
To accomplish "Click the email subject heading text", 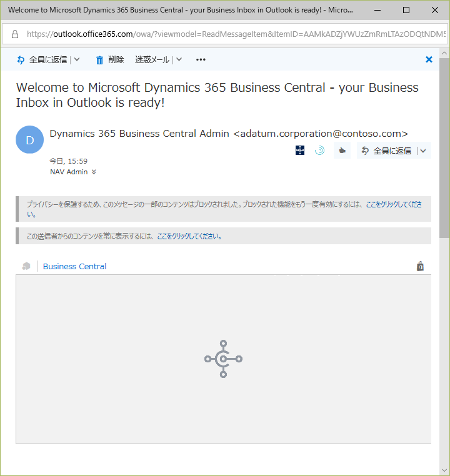I will coord(217,95).
